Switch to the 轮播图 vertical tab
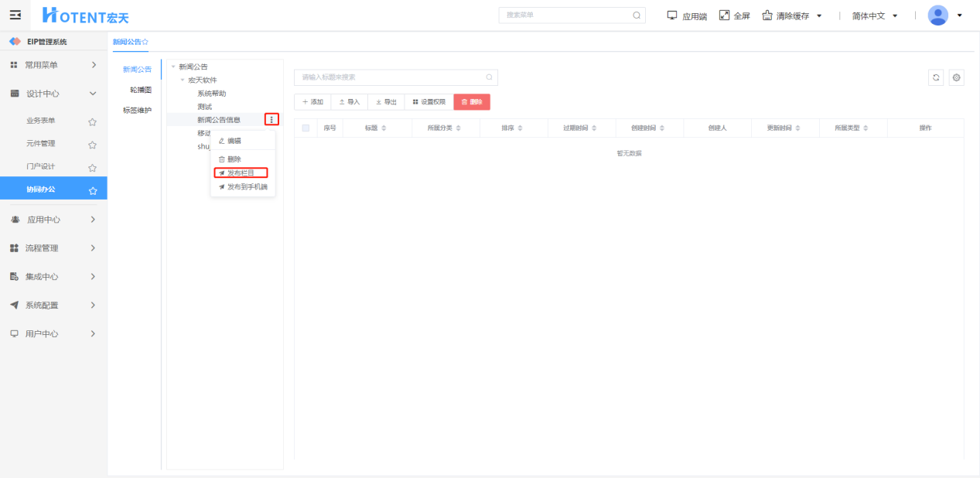The height and width of the screenshot is (478, 980). (x=141, y=90)
